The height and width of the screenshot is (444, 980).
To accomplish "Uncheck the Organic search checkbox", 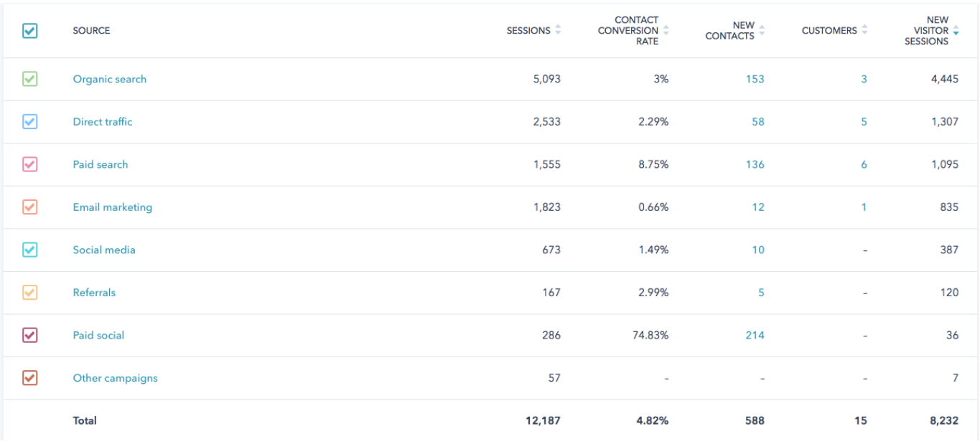I will (29, 79).
